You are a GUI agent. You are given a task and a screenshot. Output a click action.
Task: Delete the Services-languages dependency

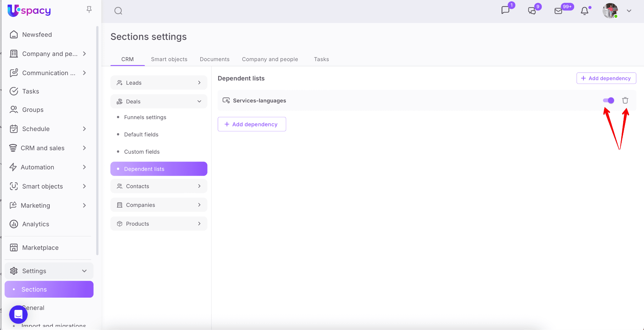pos(625,101)
